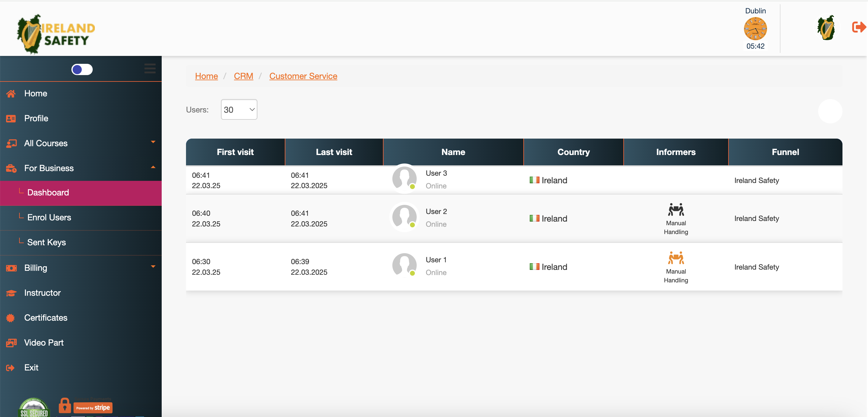Select Dashboard in the sidebar
This screenshot has height=417, width=868.
[x=81, y=193]
